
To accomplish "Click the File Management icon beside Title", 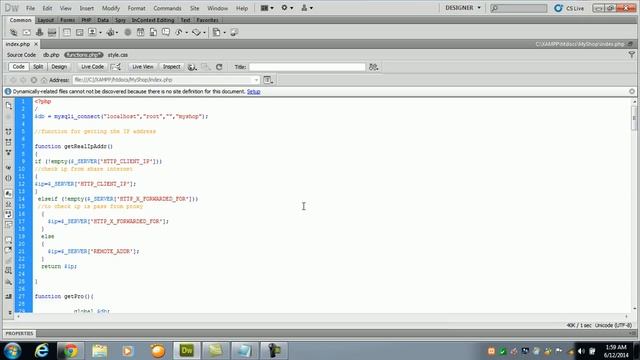I will tap(373, 67).
